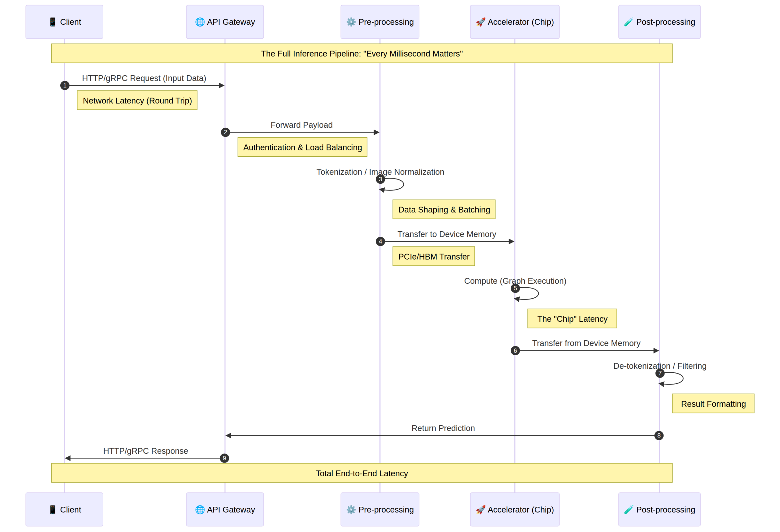Click the gear icon in bottom Pre-processing box
This screenshot has height=532, width=780.
click(351, 510)
